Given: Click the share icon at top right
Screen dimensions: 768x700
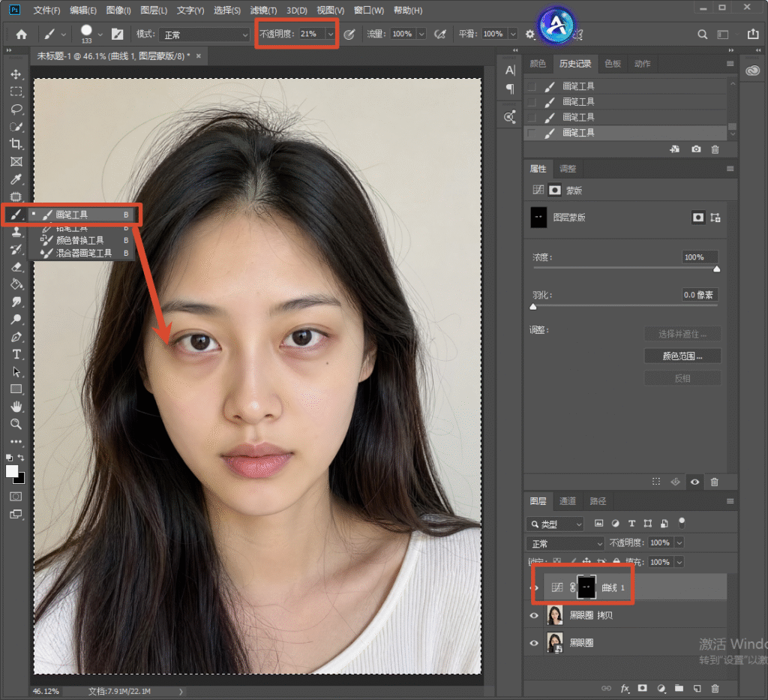Looking at the screenshot, I should tap(753, 34).
